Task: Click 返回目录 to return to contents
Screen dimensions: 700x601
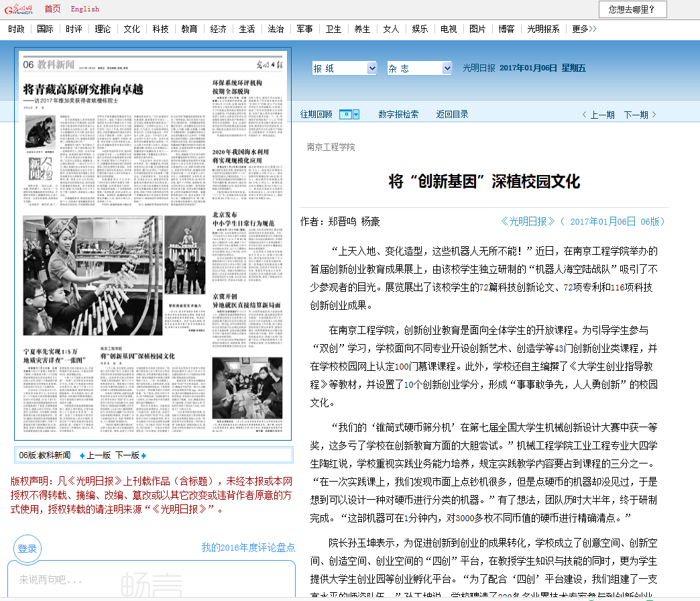Action: 452,115
